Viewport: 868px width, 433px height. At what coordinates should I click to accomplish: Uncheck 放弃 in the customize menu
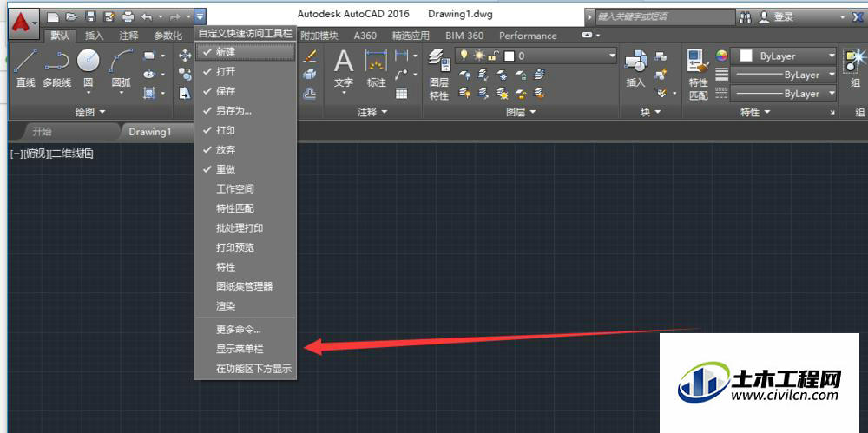pyautogui.click(x=246, y=149)
